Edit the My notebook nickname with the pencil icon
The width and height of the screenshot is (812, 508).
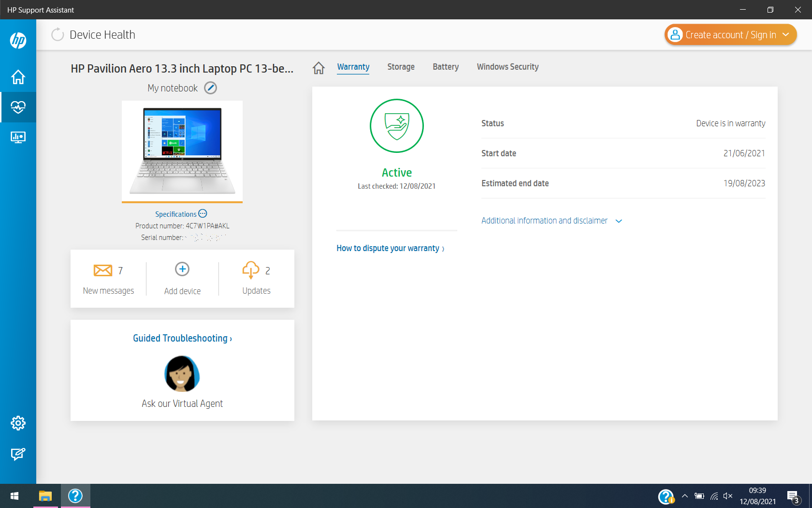click(210, 88)
